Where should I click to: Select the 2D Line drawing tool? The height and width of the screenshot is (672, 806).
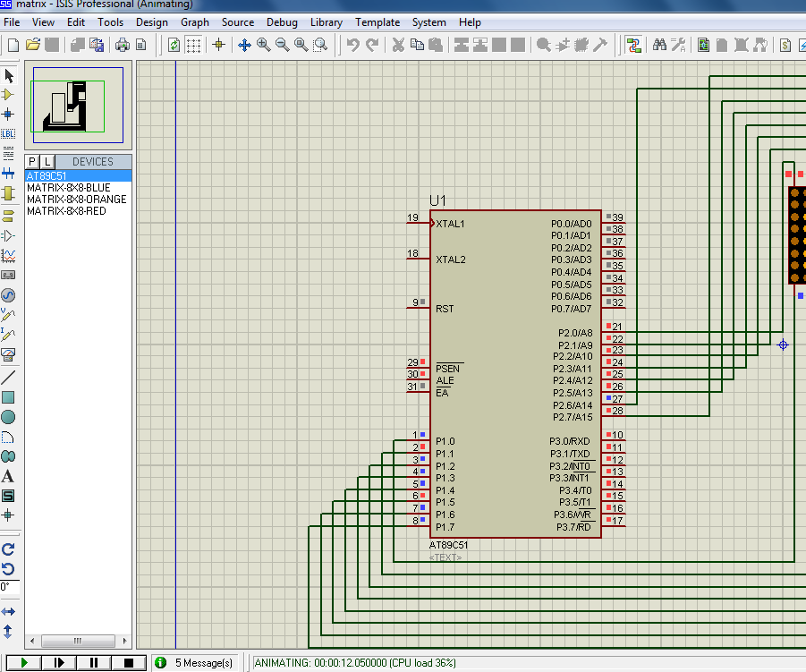(8, 378)
